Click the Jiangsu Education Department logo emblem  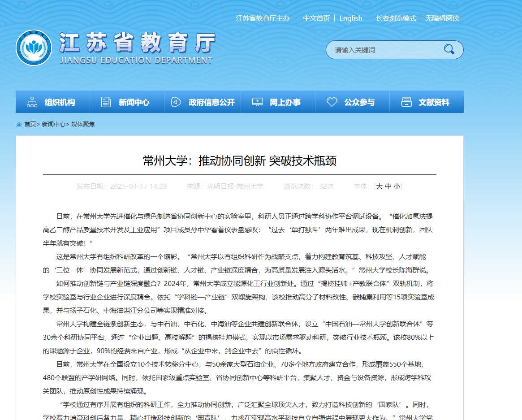[x=34, y=48]
